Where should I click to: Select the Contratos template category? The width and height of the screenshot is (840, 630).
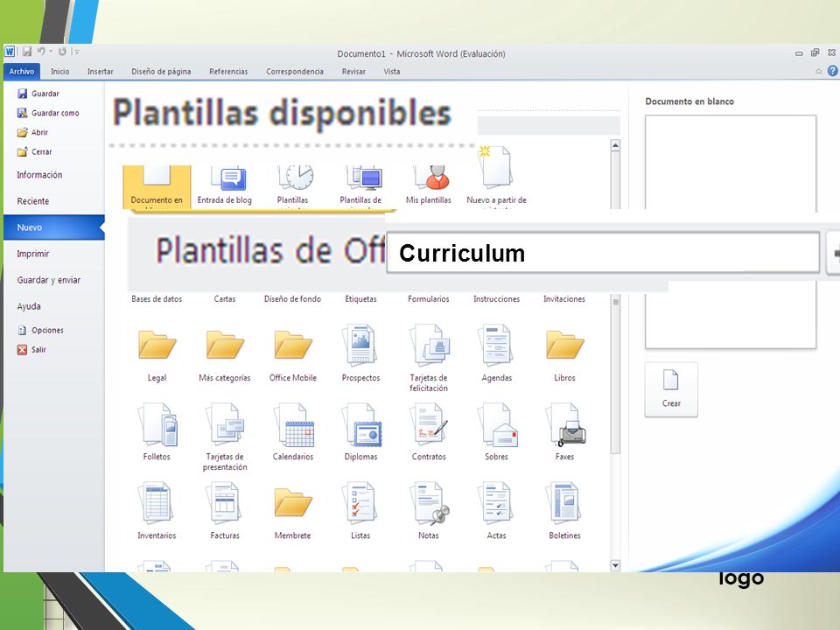pyautogui.click(x=429, y=431)
